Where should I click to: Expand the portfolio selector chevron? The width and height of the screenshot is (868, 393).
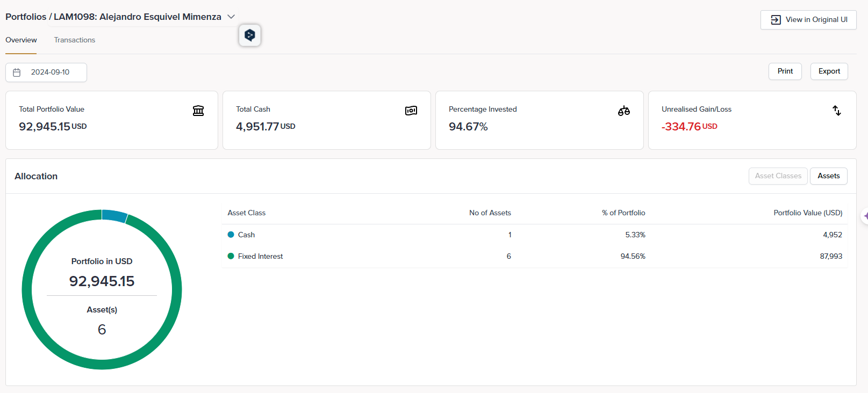click(231, 17)
